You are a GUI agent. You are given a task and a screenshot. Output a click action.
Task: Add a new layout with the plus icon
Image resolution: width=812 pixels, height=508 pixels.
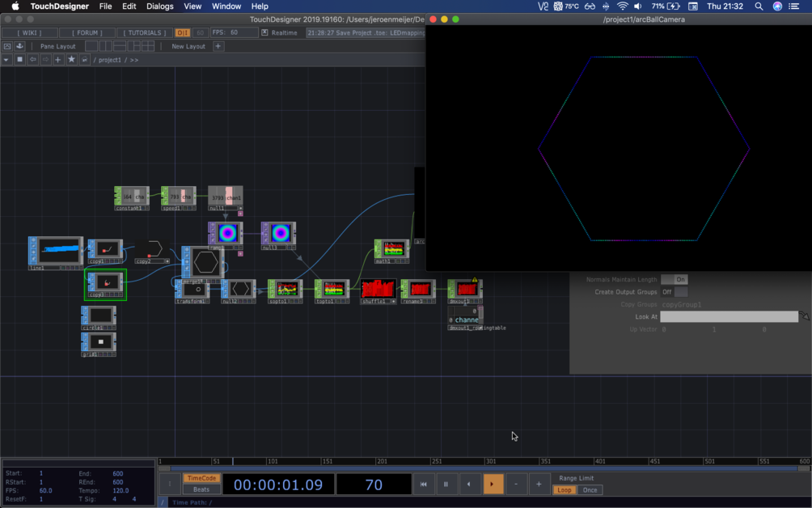tap(218, 46)
